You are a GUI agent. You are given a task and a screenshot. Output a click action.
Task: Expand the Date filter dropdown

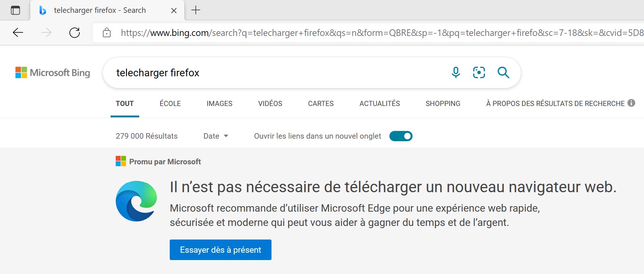tap(216, 136)
